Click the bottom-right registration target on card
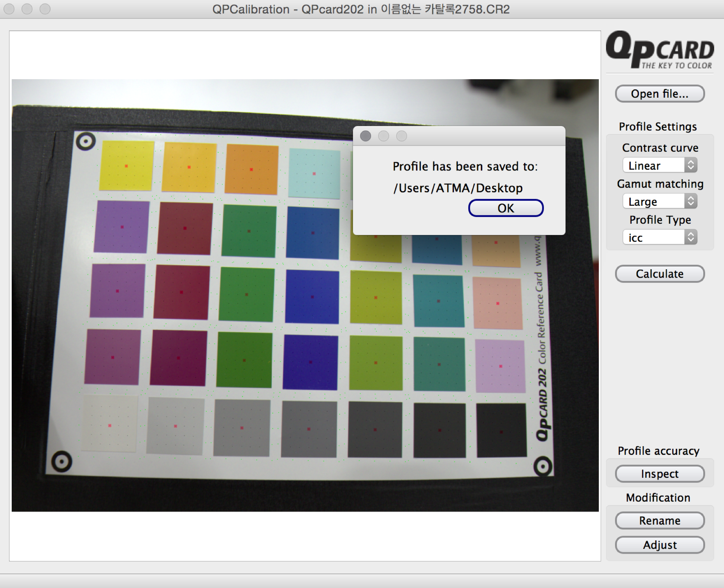 (x=543, y=467)
